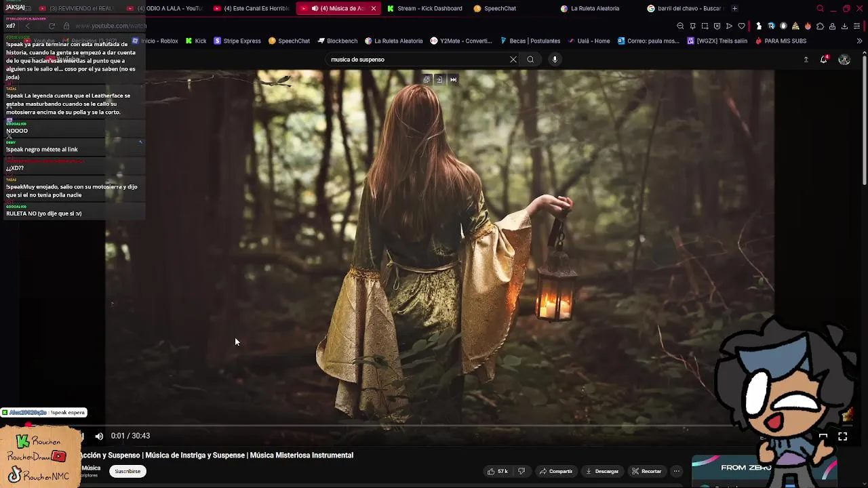Viewport: 868px width, 488px height.
Task: Click the Suscribirse button
Action: [127, 471]
